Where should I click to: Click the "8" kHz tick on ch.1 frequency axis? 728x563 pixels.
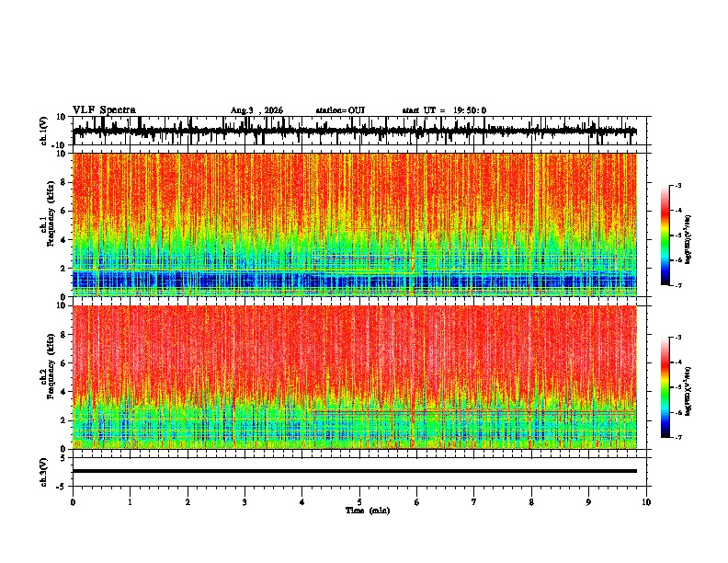click(64, 182)
